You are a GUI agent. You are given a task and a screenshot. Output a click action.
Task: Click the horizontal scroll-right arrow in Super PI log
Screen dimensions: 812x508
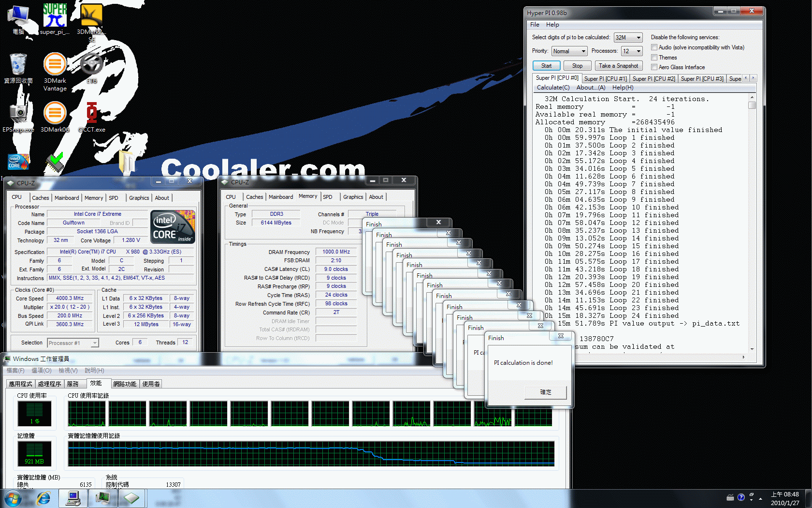pyautogui.click(x=743, y=357)
